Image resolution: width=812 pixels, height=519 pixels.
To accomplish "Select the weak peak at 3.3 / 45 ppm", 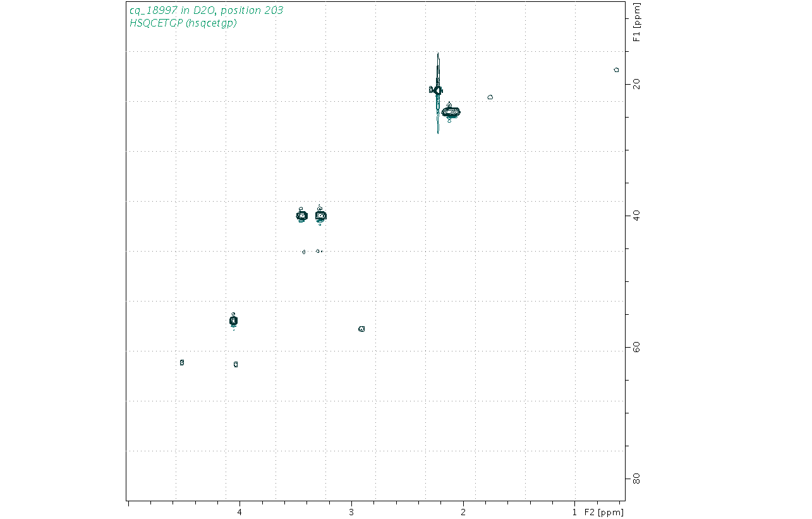I will tap(318, 251).
